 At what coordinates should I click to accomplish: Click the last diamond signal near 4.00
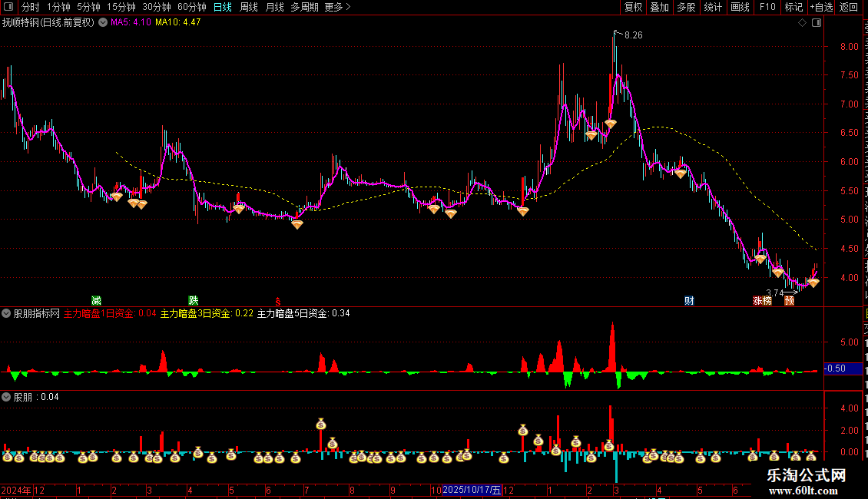pos(813,283)
